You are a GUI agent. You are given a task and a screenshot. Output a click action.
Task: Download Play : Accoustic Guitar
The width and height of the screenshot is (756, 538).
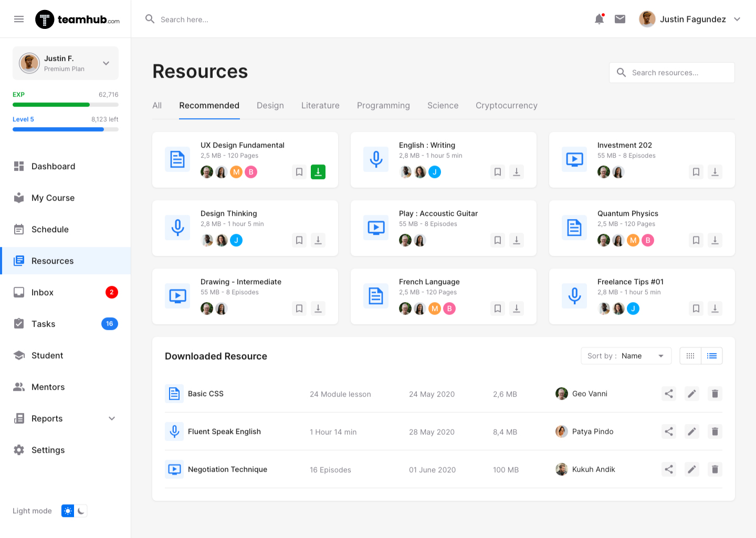tap(517, 240)
